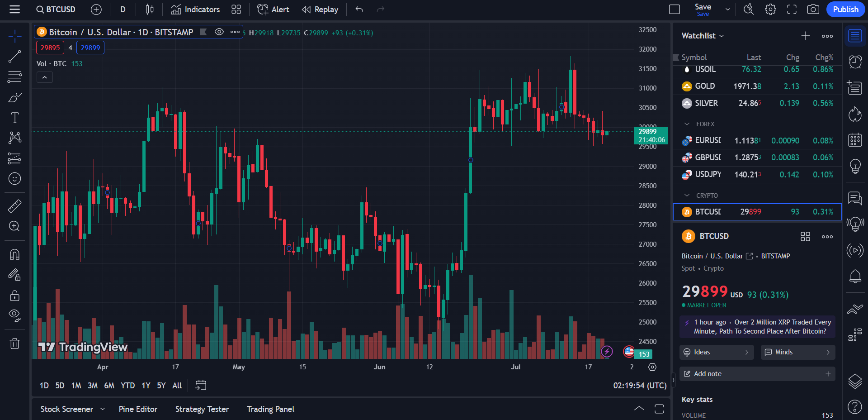Open the Pine Editor tab

[138, 409]
